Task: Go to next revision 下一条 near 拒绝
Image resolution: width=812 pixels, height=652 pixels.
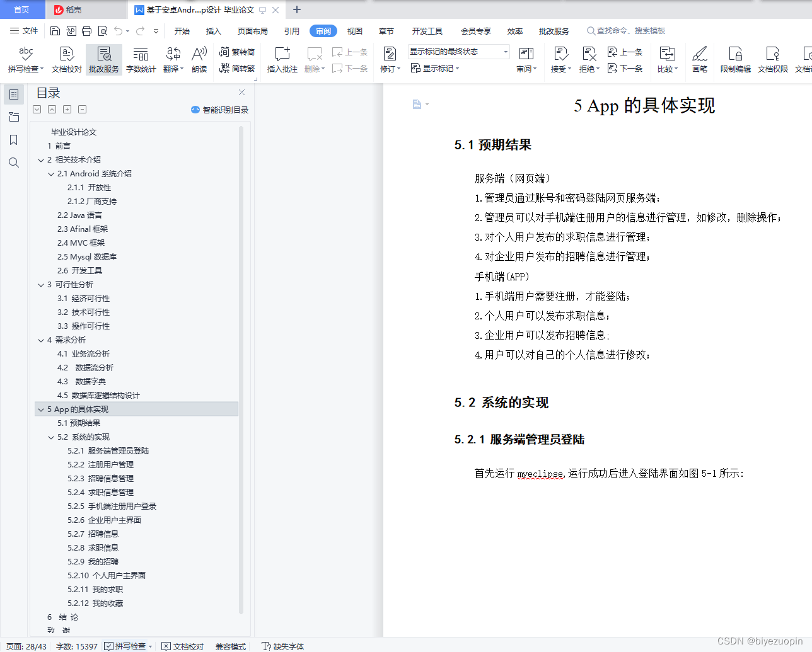Action: tap(625, 68)
